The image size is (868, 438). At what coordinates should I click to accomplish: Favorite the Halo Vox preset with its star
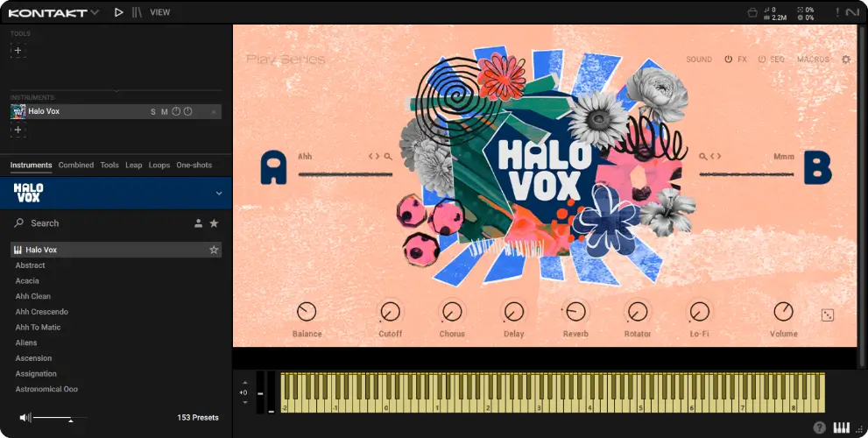click(214, 250)
